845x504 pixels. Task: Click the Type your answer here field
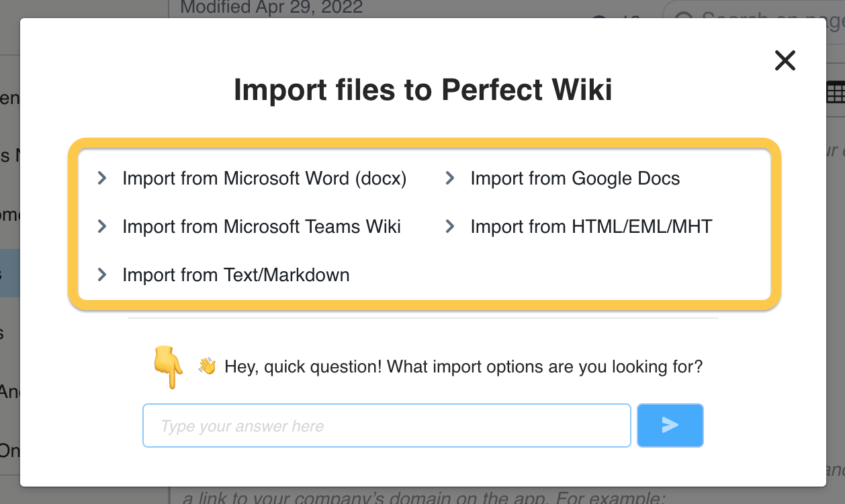pos(386,425)
